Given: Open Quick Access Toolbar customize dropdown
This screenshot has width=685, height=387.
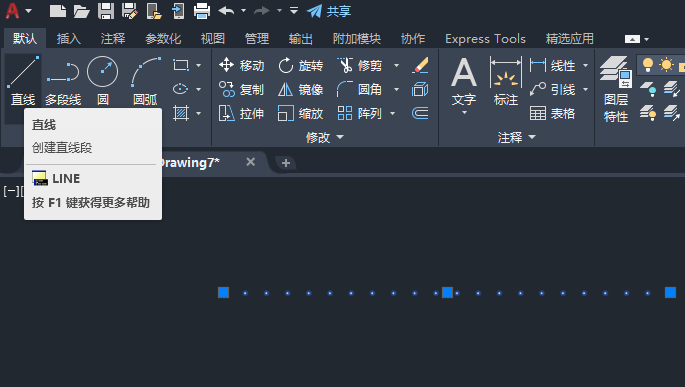Looking at the screenshot, I should (294, 10).
